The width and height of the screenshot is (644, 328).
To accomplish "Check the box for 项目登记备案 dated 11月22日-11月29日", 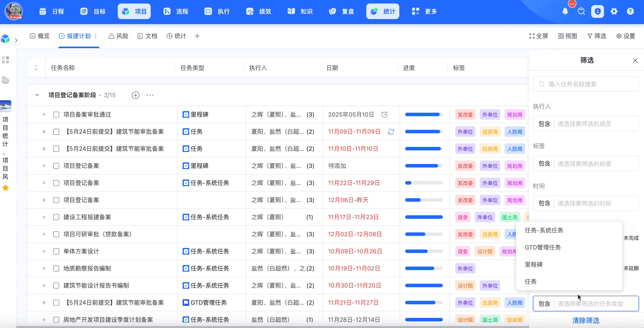I will (56, 183).
